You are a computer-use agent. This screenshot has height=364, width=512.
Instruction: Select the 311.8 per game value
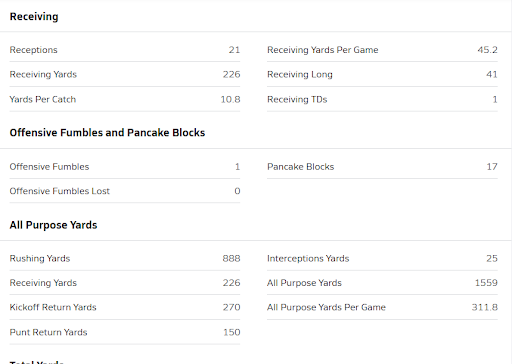(x=485, y=307)
